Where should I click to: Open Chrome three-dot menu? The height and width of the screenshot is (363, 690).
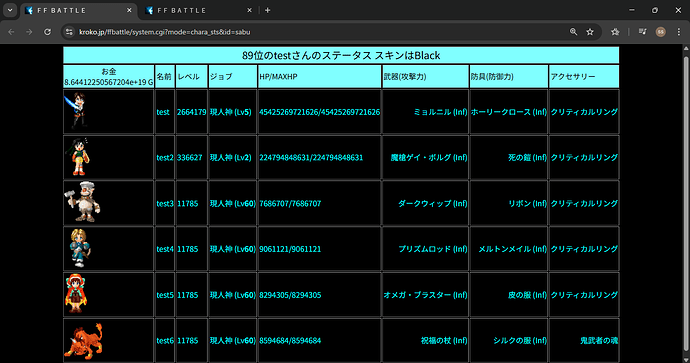click(x=679, y=32)
